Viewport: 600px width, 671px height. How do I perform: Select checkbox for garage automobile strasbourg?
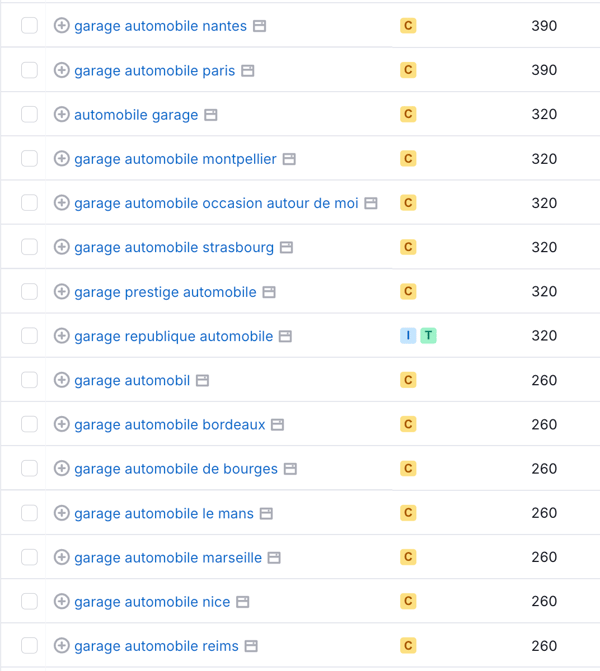[29, 247]
